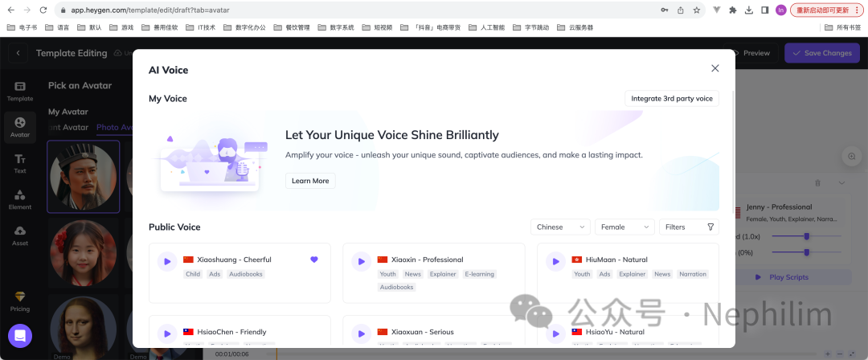Click Play Scripts button
Viewport: 868px width, 360px height.
(789, 277)
